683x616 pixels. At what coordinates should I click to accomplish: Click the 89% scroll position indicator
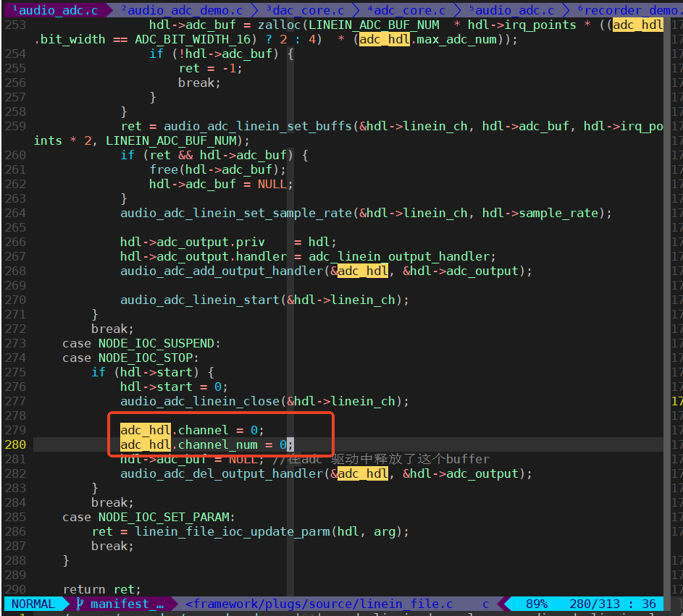[537, 604]
